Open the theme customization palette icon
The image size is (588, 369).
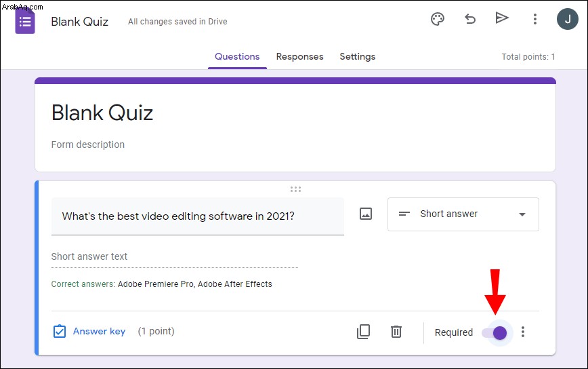437,19
